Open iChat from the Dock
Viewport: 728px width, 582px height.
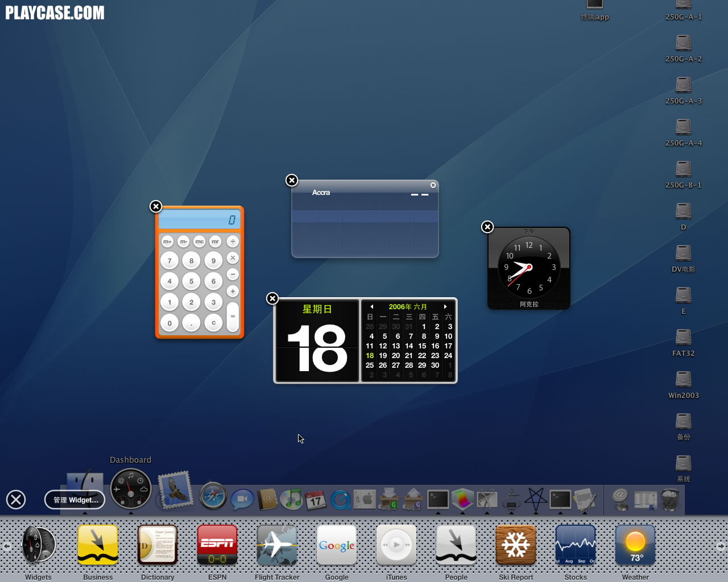pos(242,498)
